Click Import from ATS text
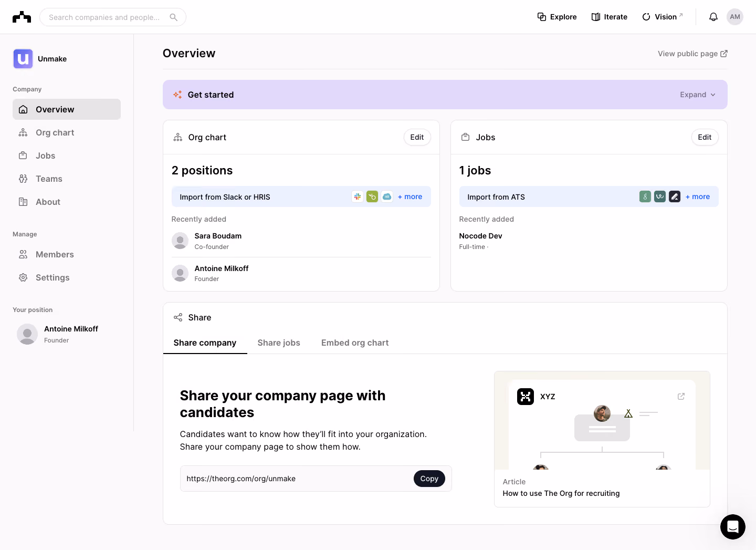This screenshot has height=550, width=756. tap(496, 197)
